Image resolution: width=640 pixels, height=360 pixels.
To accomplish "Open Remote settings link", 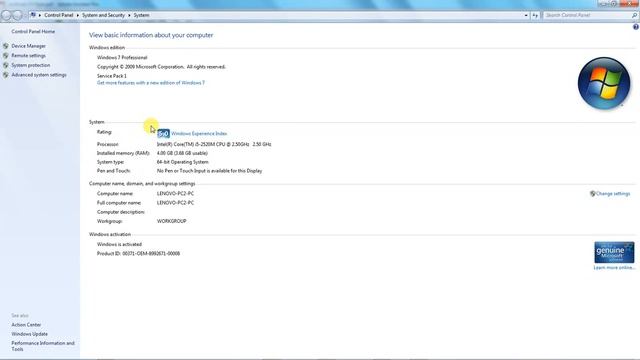I will 29,56.
